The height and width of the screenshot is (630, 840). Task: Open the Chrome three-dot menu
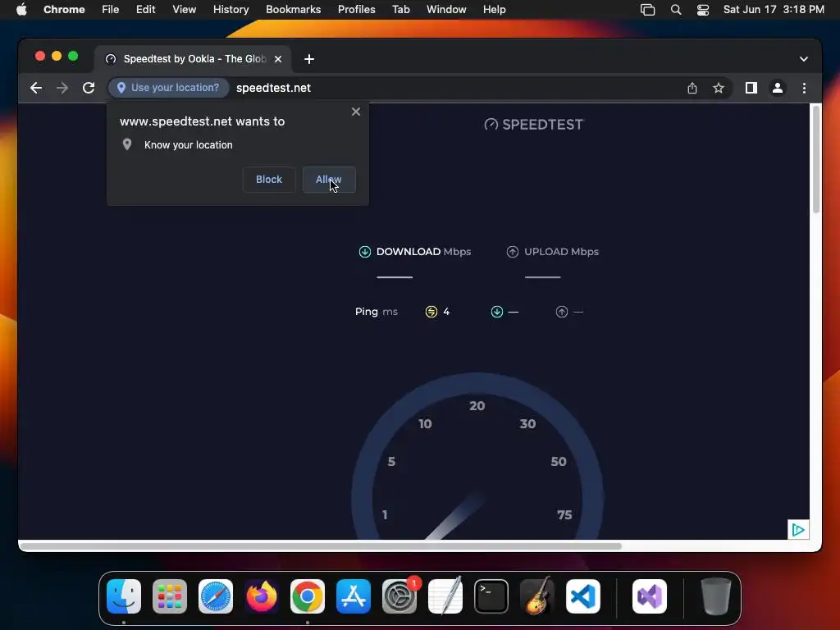tap(804, 88)
